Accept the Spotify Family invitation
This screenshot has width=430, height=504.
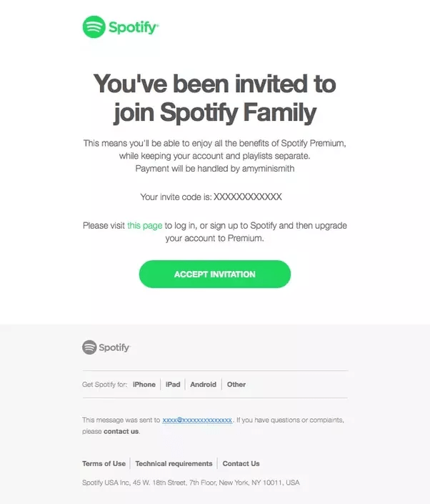pos(215,275)
